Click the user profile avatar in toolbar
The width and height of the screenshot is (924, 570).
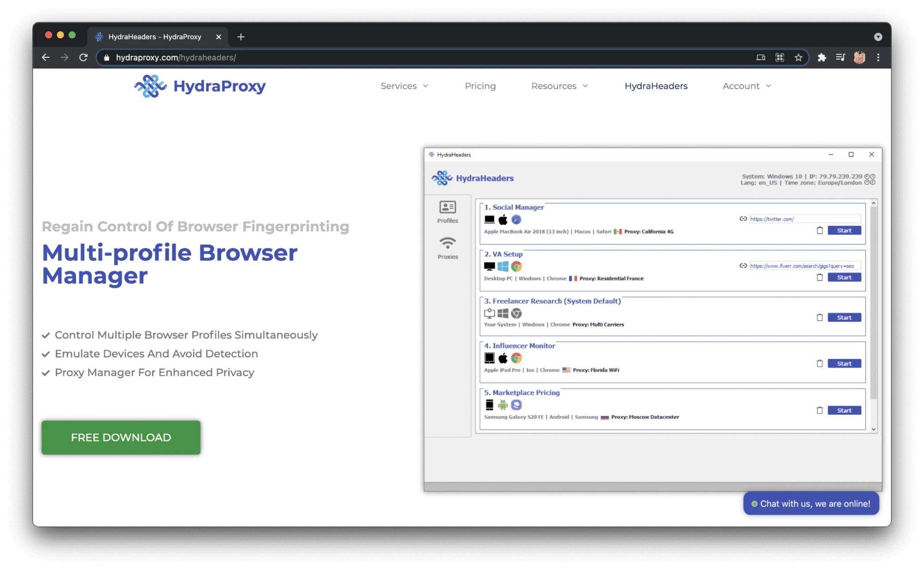[859, 57]
